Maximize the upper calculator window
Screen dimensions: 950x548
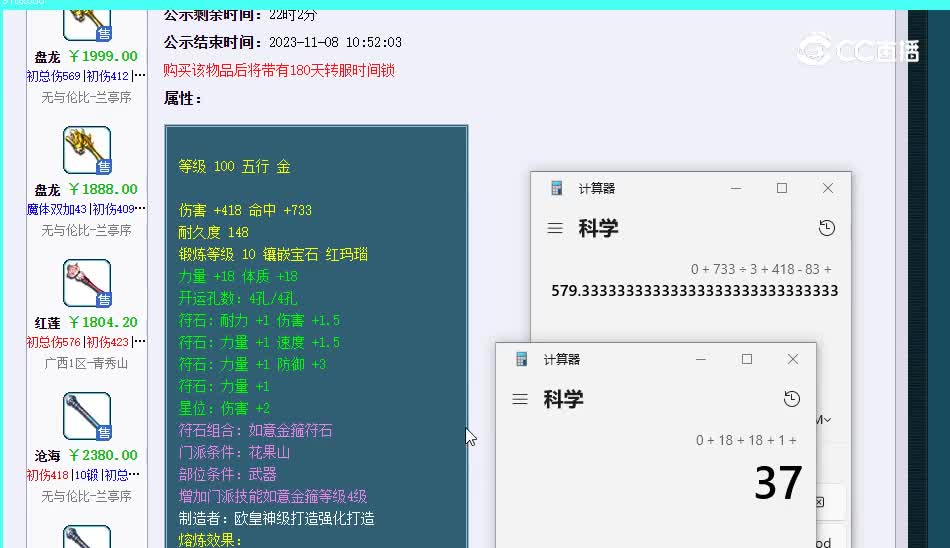[782, 189]
